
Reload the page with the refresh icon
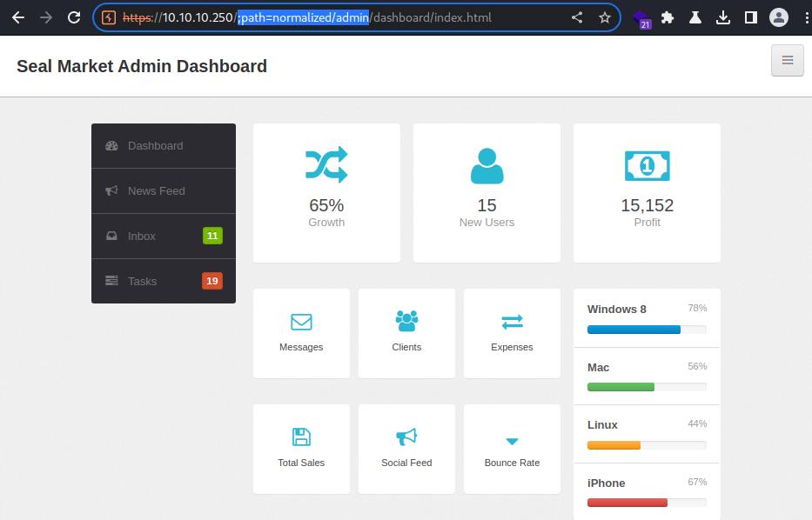[74, 17]
